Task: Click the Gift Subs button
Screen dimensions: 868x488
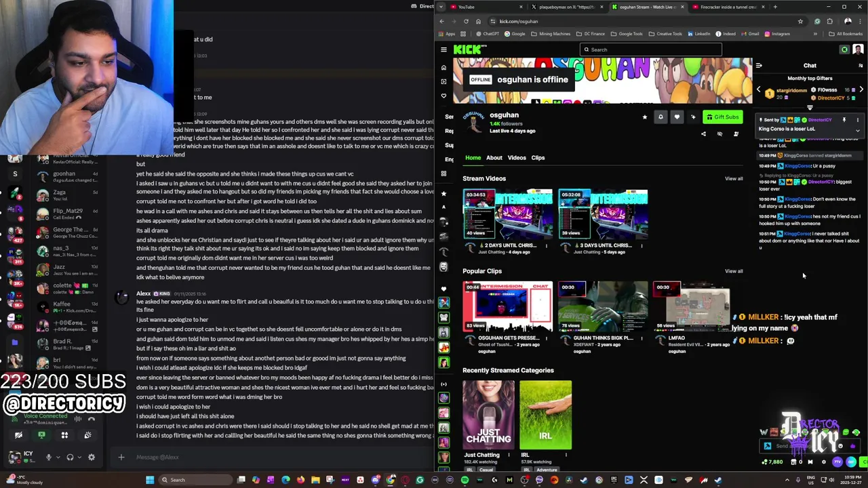Action: pyautogui.click(x=722, y=117)
